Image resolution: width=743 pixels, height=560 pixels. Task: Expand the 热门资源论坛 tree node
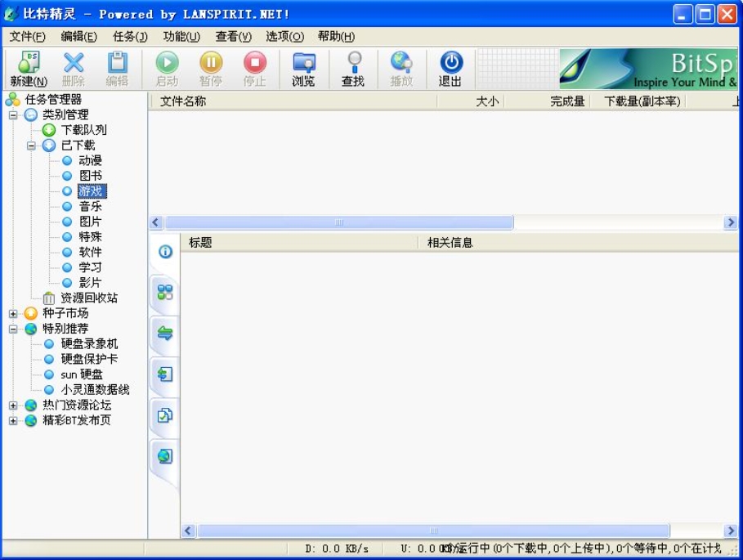point(12,405)
